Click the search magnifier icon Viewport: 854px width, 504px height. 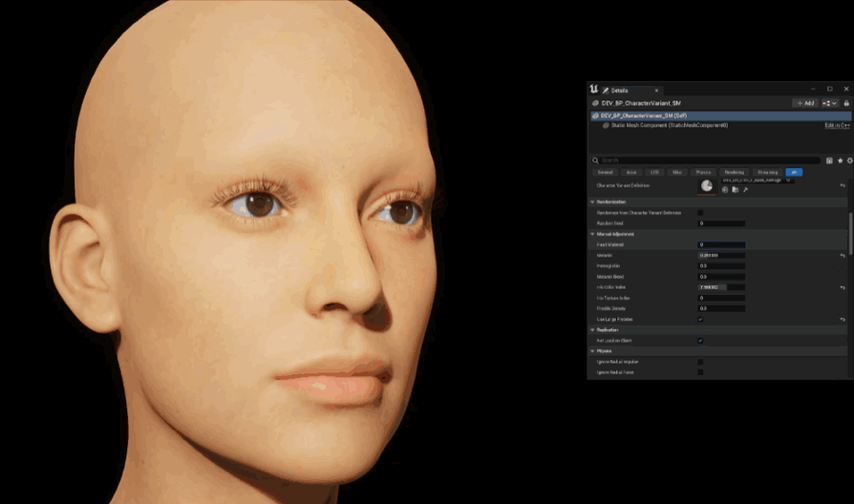point(595,161)
